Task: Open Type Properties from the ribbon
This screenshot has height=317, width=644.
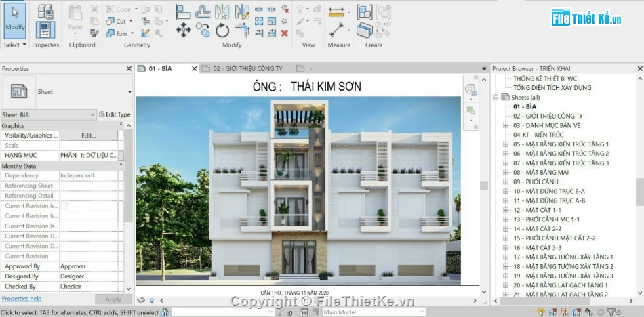Action: click(x=45, y=11)
